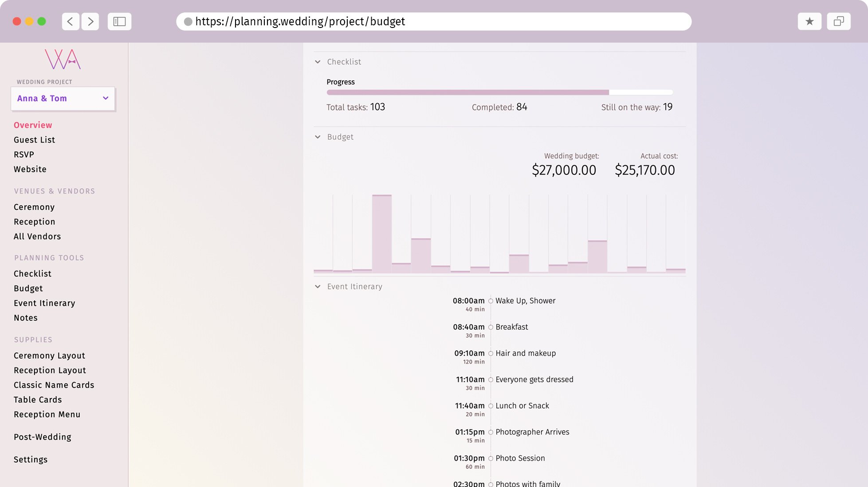Open the Reception Menu link
Screen dimensions: 868x487
coord(47,414)
